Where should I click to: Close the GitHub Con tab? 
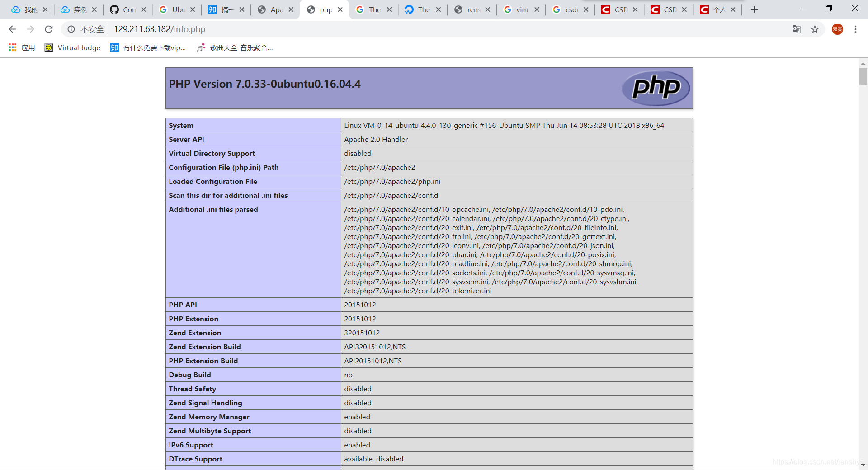pyautogui.click(x=143, y=9)
